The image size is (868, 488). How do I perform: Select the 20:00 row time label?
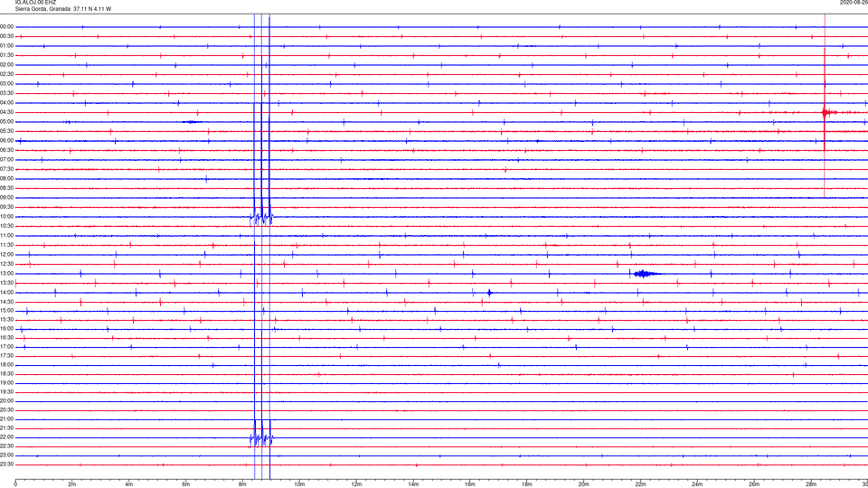6,400
